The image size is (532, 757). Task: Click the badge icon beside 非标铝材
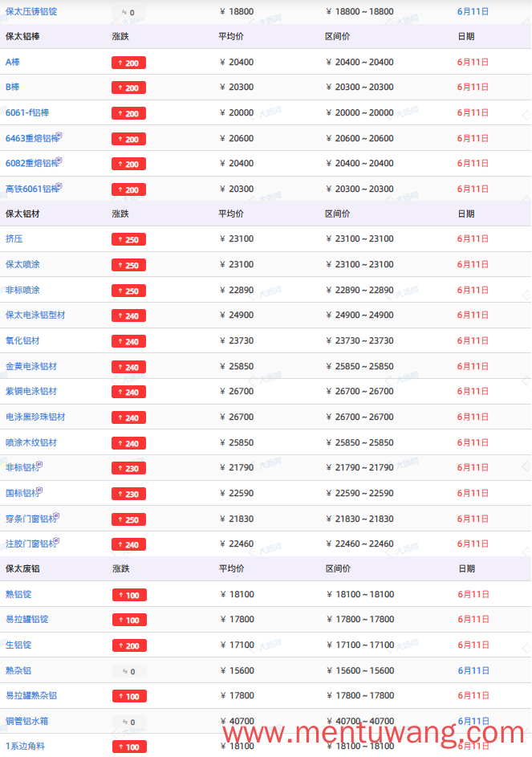pos(39,465)
